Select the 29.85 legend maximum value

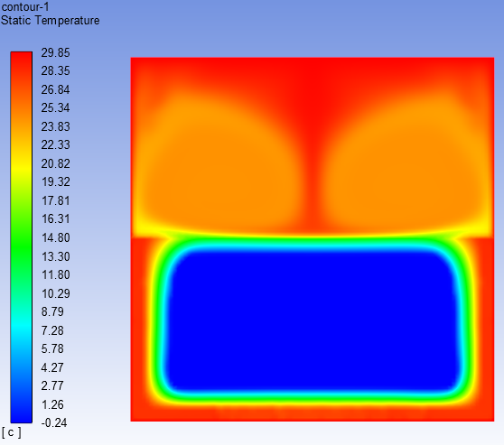pyautogui.click(x=55, y=52)
